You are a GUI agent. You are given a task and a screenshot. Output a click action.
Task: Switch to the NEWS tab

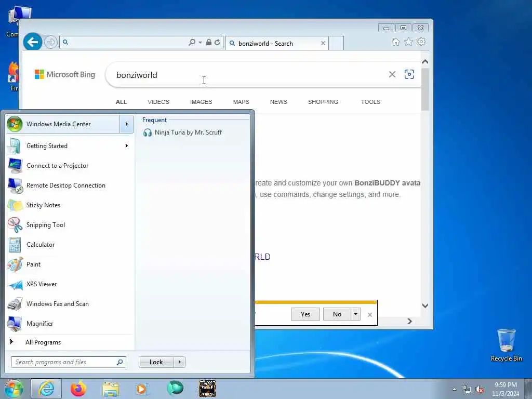coord(278,102)
